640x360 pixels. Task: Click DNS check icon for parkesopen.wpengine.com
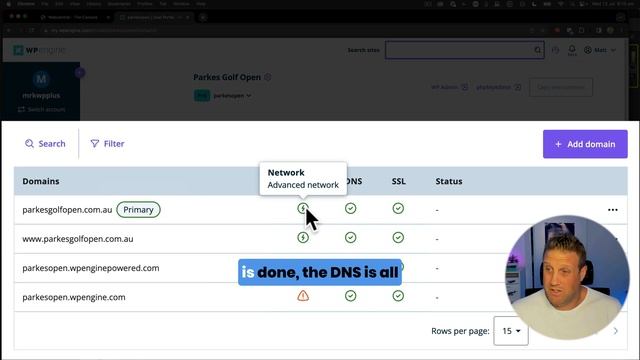click(x=350, y=296)
